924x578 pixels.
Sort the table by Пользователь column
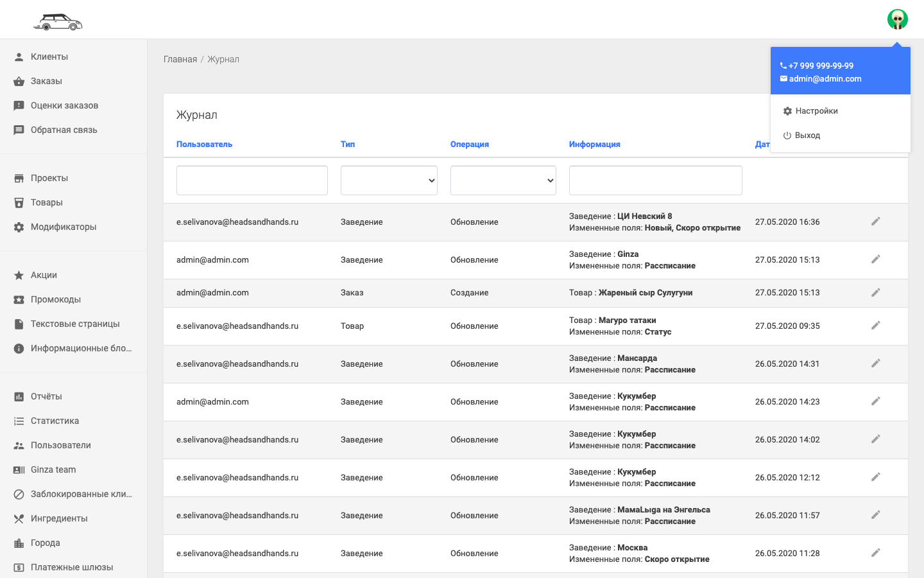coord(204,144)
